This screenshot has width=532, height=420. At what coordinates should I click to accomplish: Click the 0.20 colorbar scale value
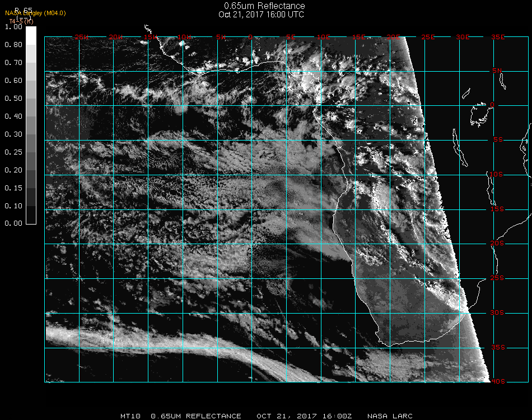[13, 170]
